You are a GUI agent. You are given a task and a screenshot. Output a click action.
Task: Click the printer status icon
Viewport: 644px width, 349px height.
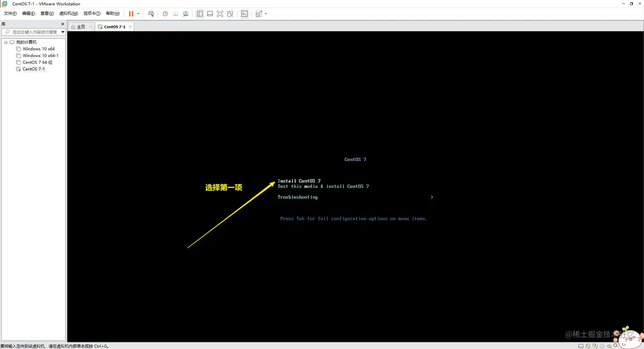click(602, 346)
